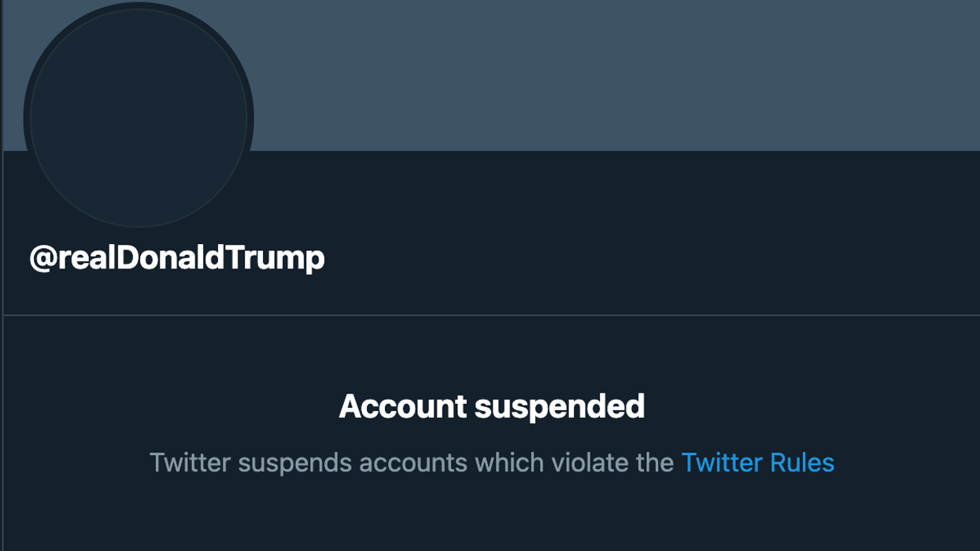Viewport: 980px width, 551px height.
Task: Select the @realDonaldTrump handle text
Action: pyautogui.click(x=177, y=258)
